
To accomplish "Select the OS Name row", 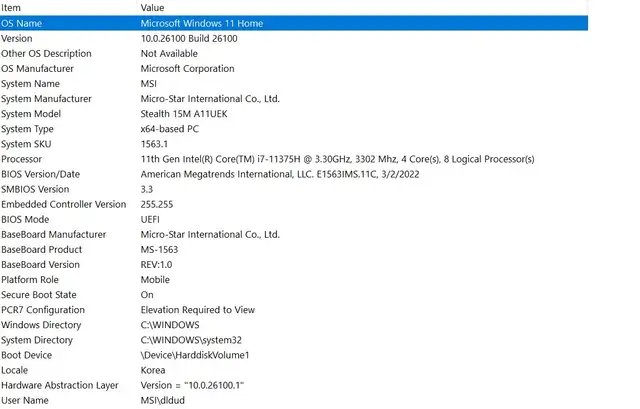I will [x=294, y=23].
